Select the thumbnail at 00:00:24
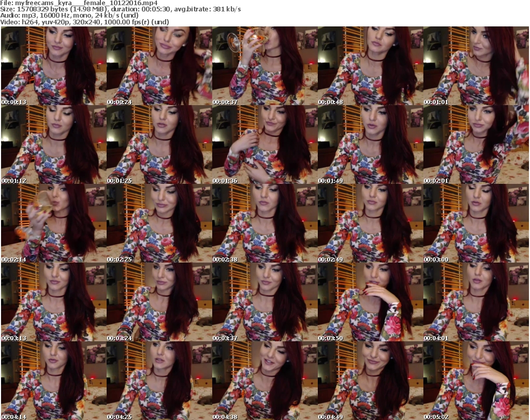The height and width of the screenshot is (420, 530). pyautogui.click(x=159, y=66)
